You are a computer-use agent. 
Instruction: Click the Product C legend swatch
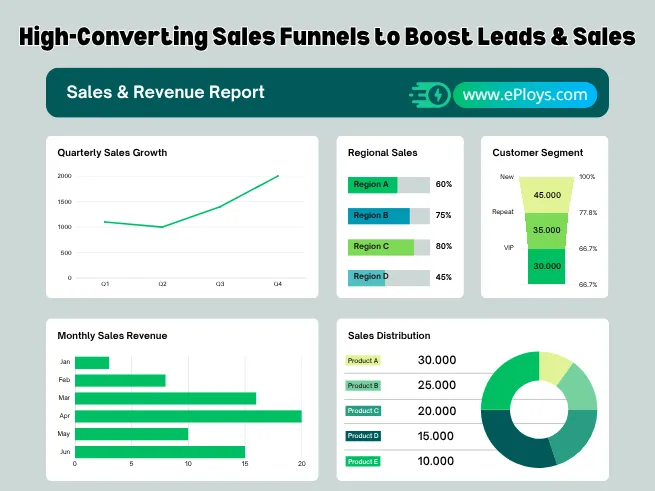[363, 411]
